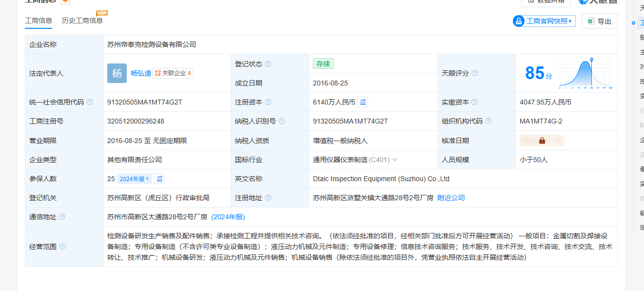Click 企业类型 value 其他有限责任公司

pyautogui.click(x=135, y=160)
